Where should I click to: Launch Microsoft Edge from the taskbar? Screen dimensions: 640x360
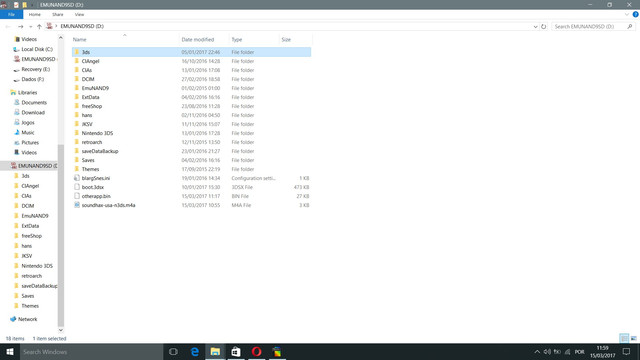tap(195, 351)
